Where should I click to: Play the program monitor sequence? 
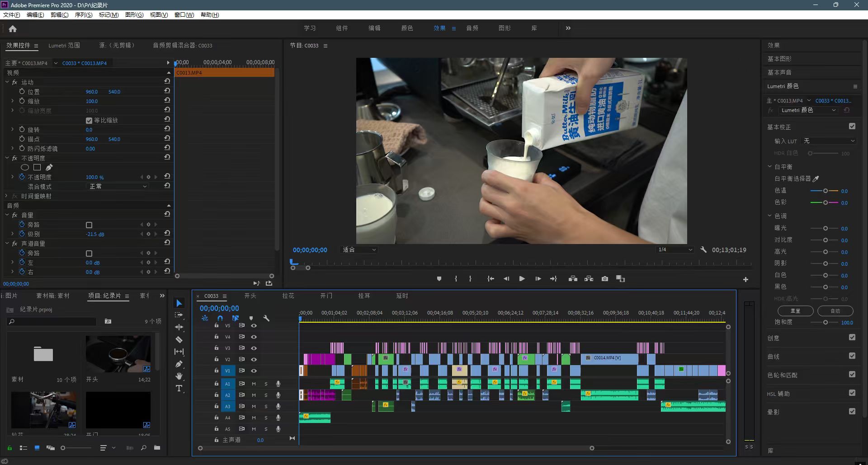coord(522,279)
